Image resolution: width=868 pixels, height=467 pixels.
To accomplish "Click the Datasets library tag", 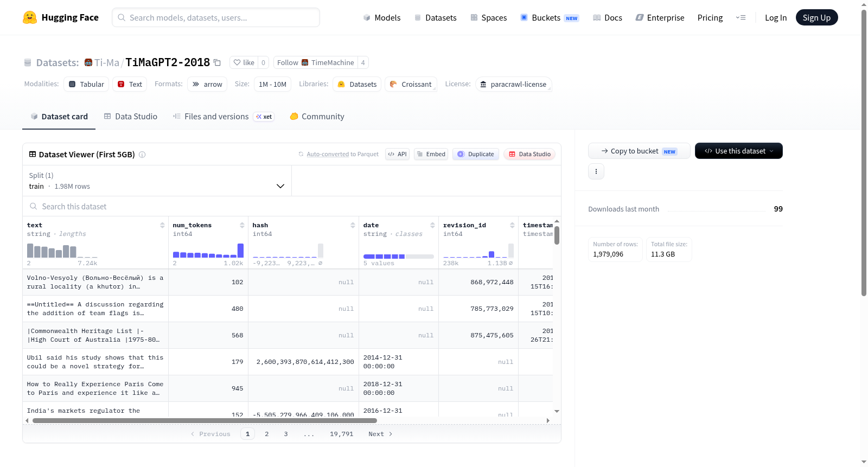I will (x=357, y=84).
